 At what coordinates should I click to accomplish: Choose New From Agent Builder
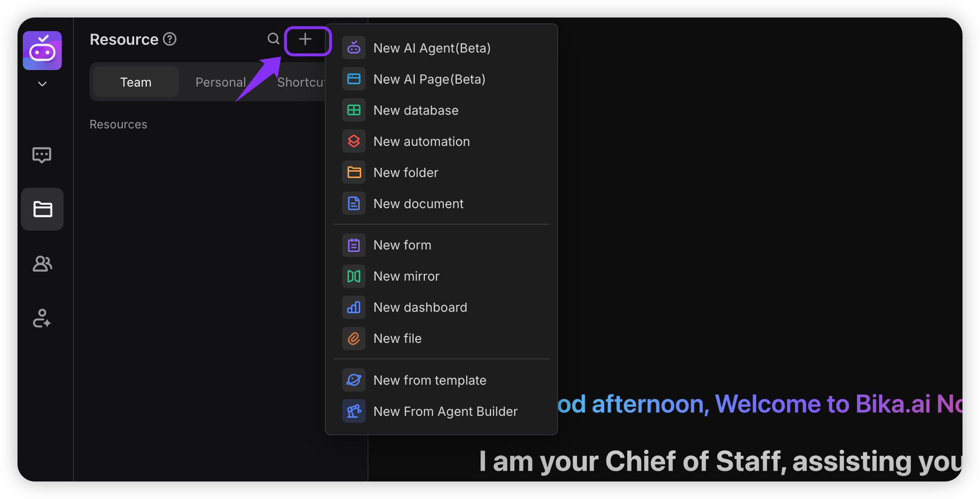pos(445,411)
